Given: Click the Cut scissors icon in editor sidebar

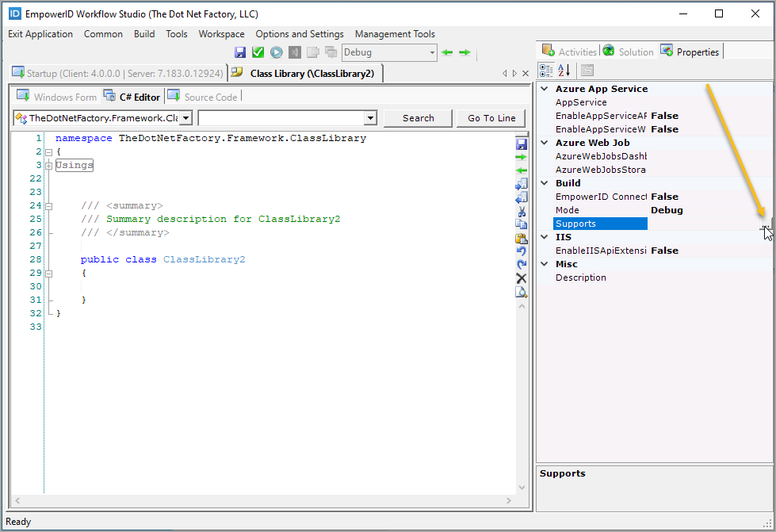Looking at the screenshot, I should pyautogui.click(x=522, y=211).
